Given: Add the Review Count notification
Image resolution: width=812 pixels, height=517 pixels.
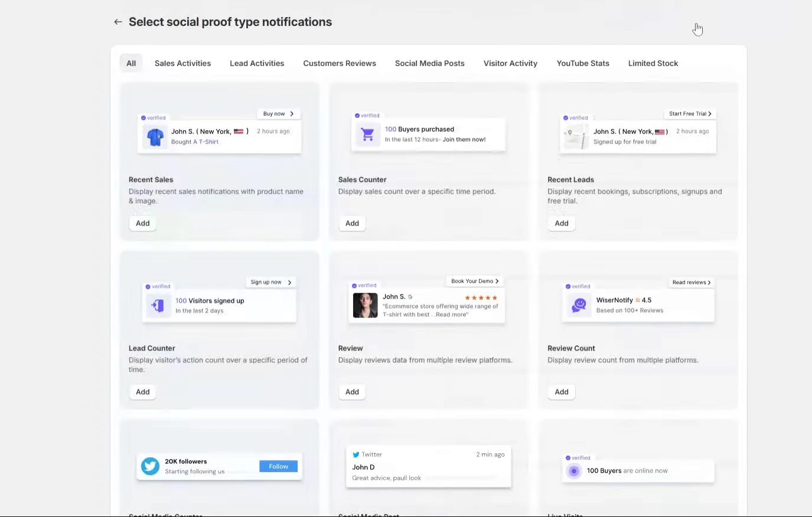Looking at the screenshot, I should (562, 392).
